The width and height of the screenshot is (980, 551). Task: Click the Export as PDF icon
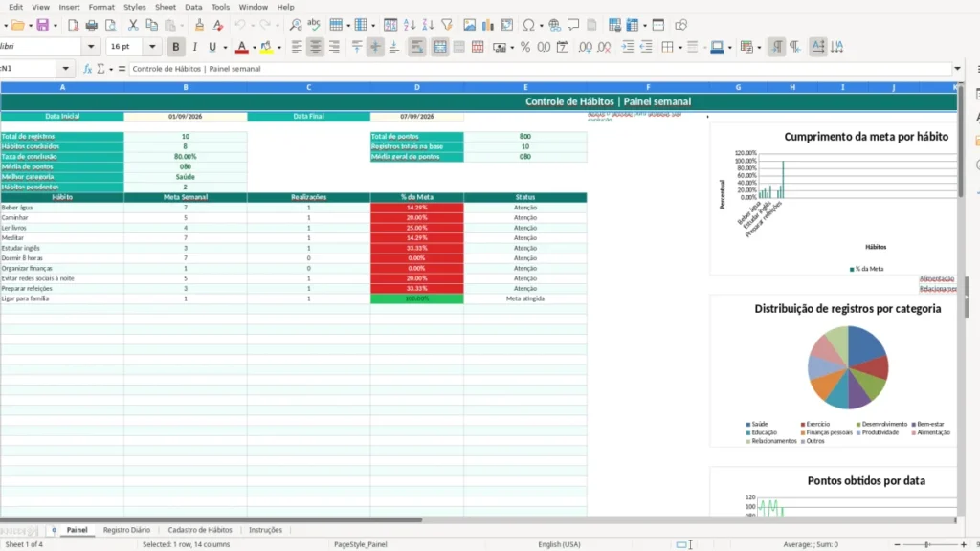click(x=73, y=25)
